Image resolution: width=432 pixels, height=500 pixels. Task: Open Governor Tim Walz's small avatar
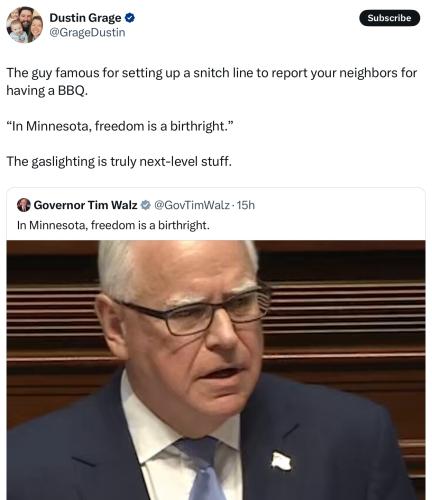pyautogui.click(x=23, y=205)
